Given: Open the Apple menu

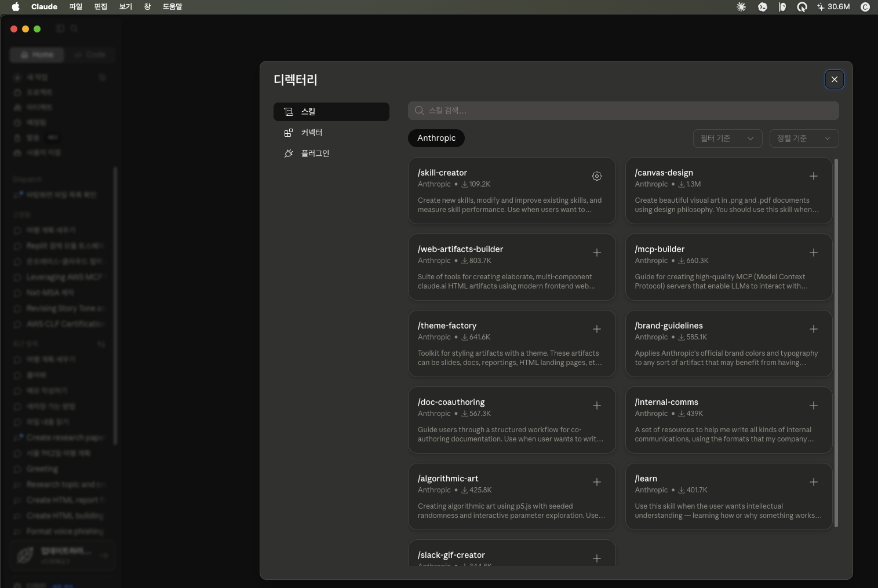Looking at the screenshot, I should [16, 6].
